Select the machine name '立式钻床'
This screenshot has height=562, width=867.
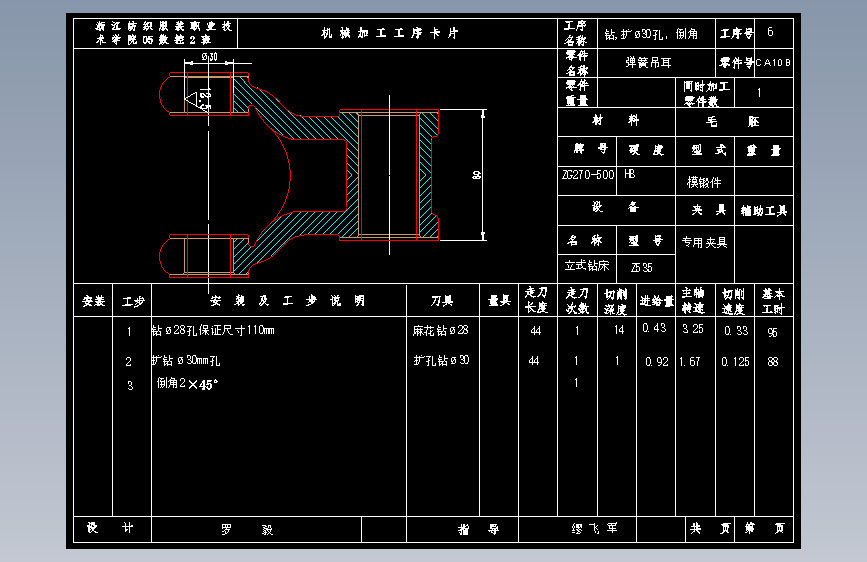(586, 266)
